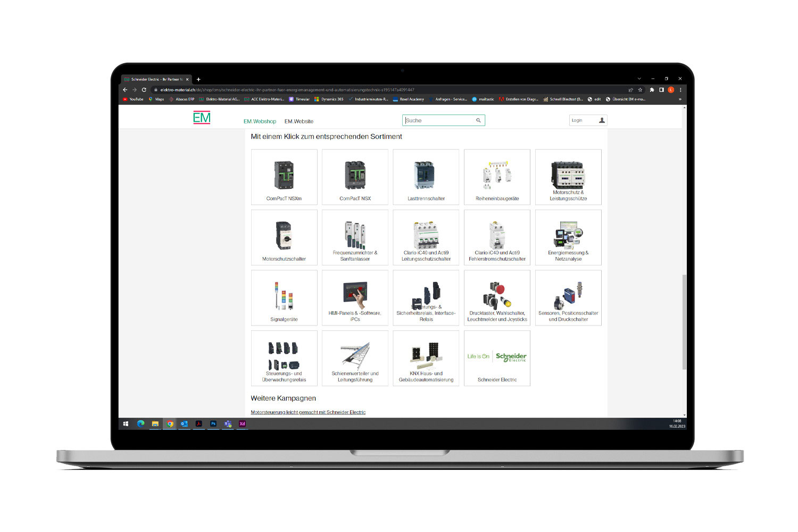The height and width of the screenshot is (532, 798).
Task: Open File Explorer from taskbar
Action: [x=155, y=424]
